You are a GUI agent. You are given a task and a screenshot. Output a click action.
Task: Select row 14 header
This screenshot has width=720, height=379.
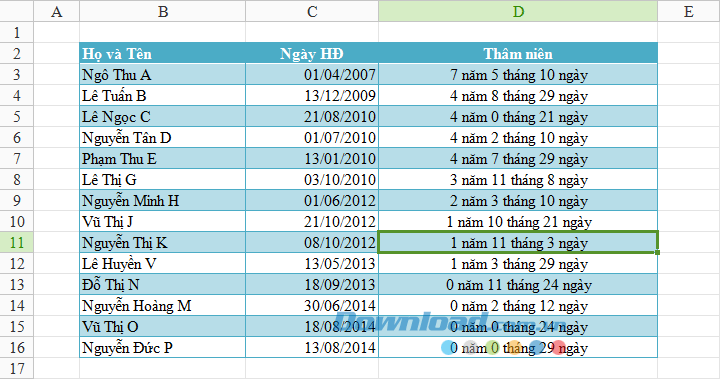click(x=17, y=305)
